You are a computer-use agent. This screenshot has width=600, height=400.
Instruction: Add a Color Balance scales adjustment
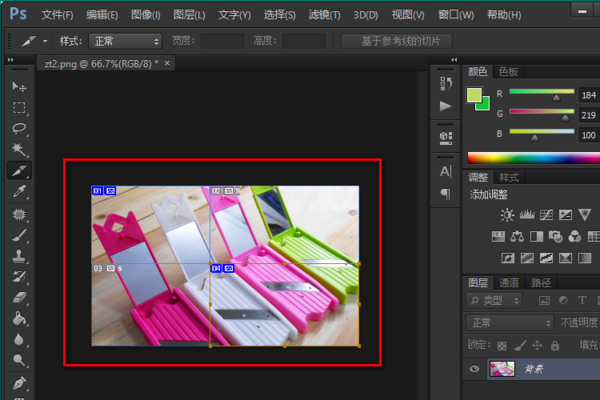517,237
